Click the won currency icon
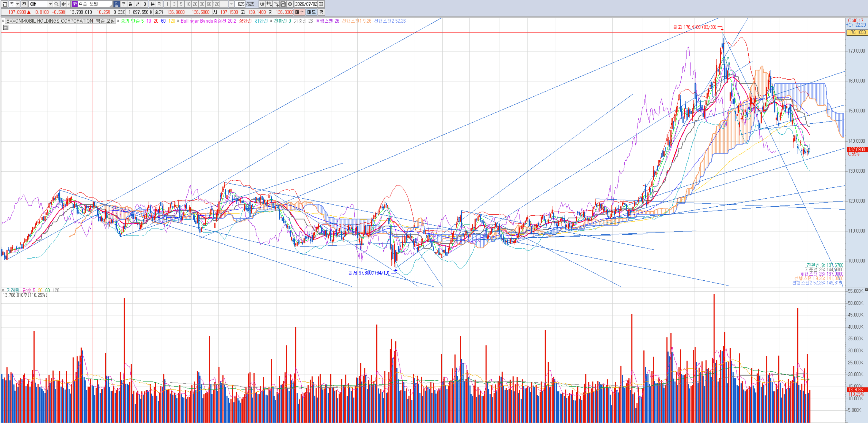The width and height of the screenshot is (868, 423). point(262,4)
